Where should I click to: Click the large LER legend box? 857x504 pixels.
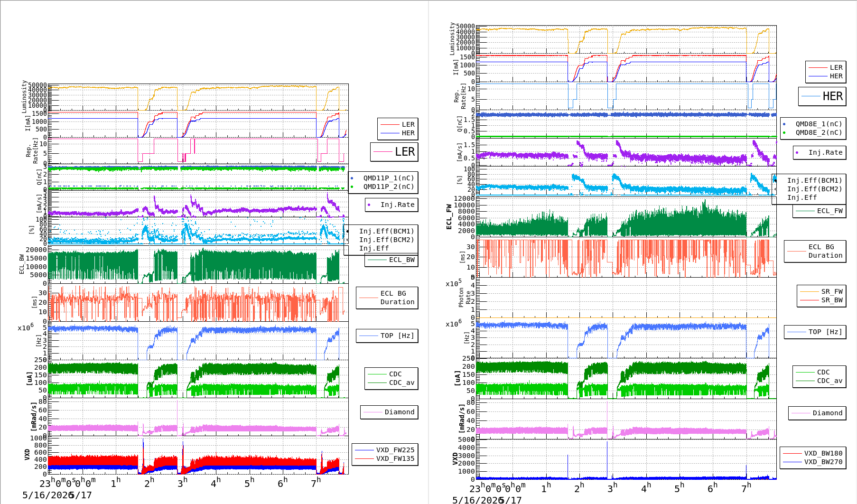coord(394,152)
